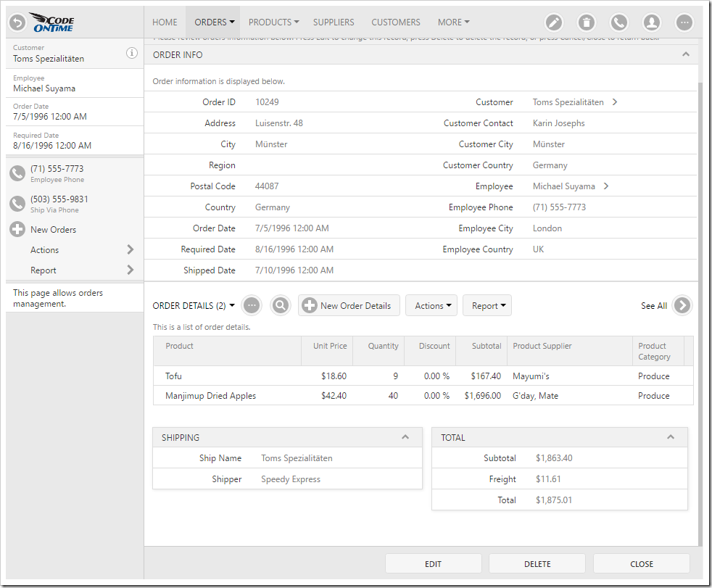Click the Order ID value 10249
712x588 pixels.
pos(267,102)
